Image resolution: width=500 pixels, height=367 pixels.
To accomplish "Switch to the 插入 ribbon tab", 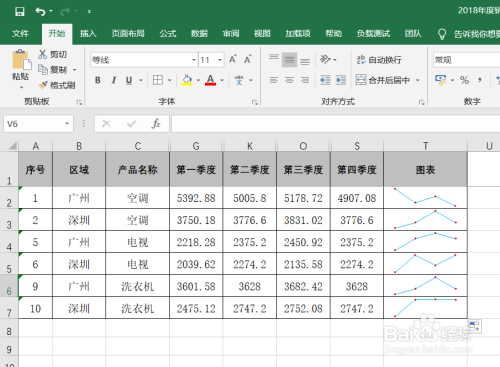I will [88, 33].
